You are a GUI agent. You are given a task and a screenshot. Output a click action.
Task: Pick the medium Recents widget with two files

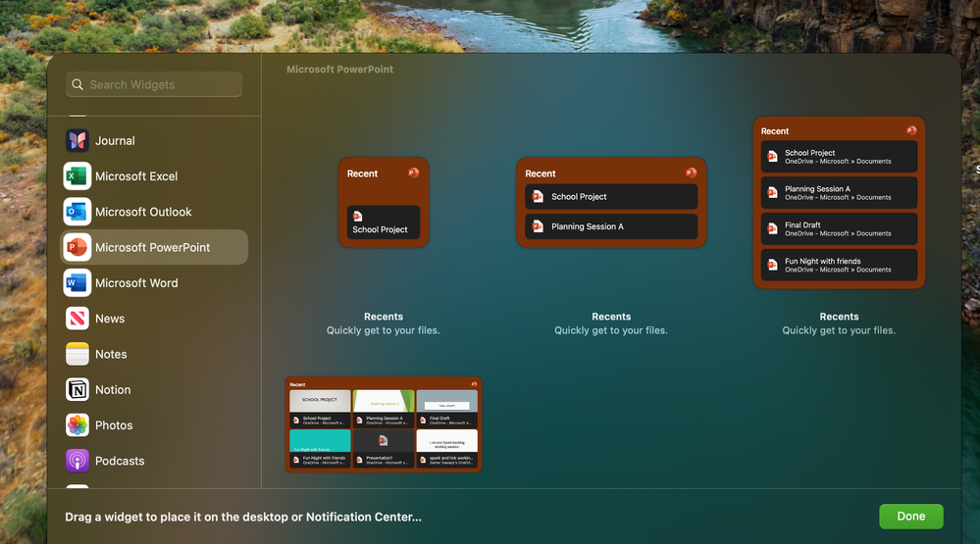pos(611,202)
